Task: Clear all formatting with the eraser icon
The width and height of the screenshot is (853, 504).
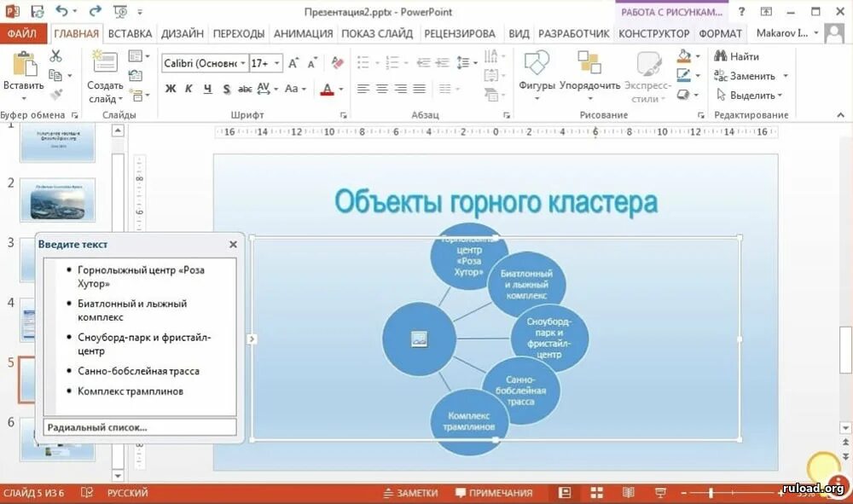Action: point(337,63)
